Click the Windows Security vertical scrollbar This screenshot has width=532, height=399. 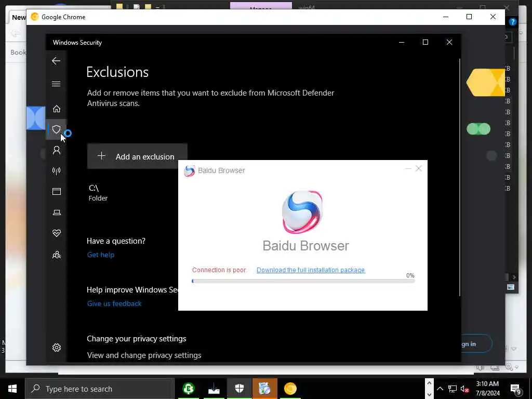pyautogui.click(x=459, y=177)
